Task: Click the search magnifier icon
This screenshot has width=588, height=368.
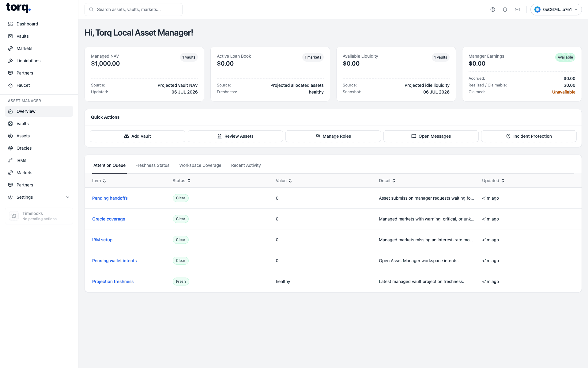Action: [91, 10]
